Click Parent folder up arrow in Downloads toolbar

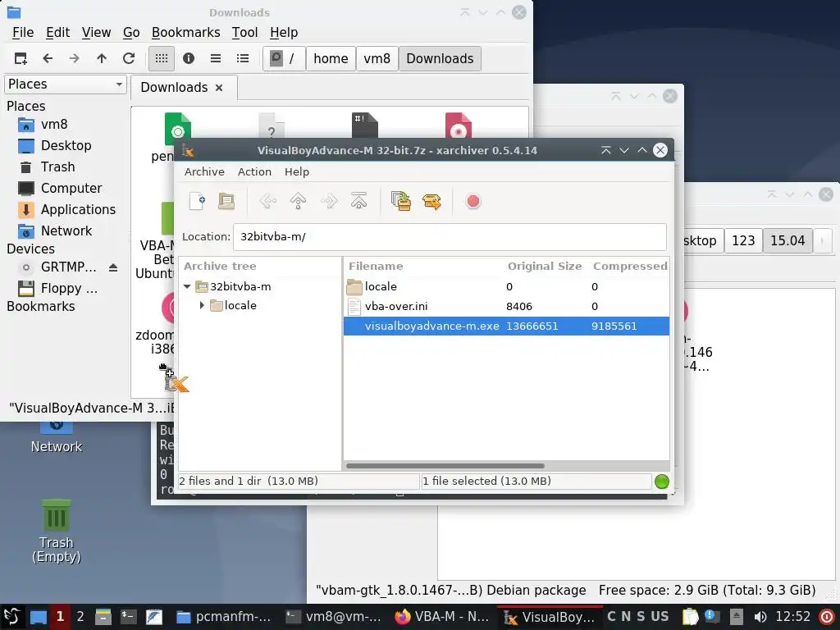pyautogui.click(x=102, y=58)
